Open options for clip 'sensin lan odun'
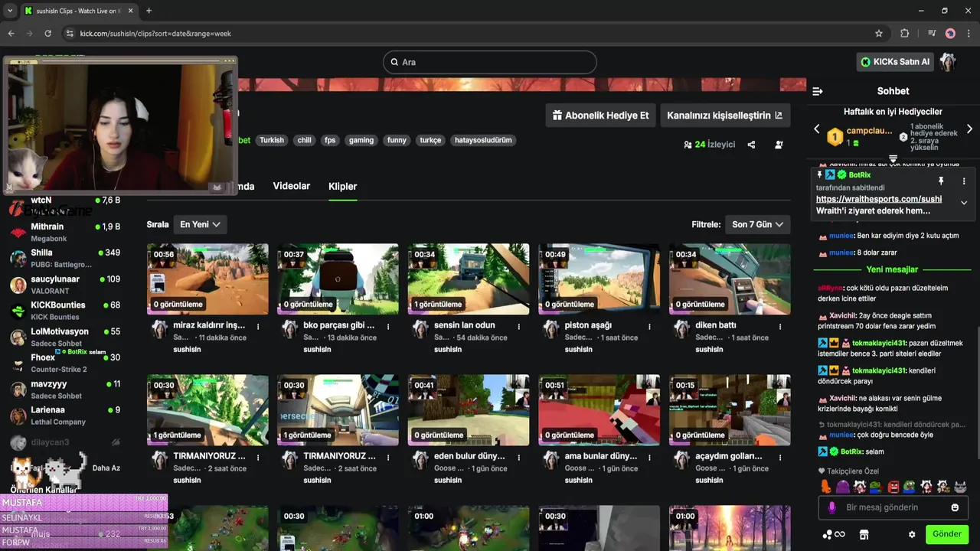The width and height of the screenshot is (980, 551). pyautogui.click(x=519, y=327)
